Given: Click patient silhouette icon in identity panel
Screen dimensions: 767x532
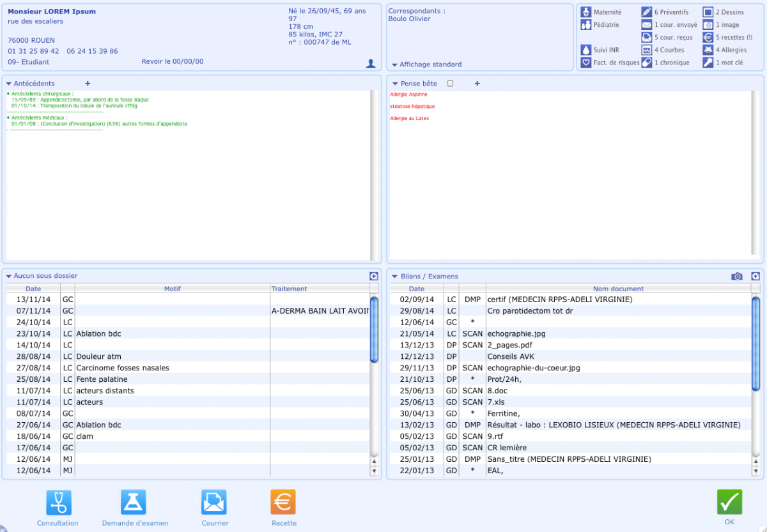Looking at the screenshot, I should coord(371,63).
